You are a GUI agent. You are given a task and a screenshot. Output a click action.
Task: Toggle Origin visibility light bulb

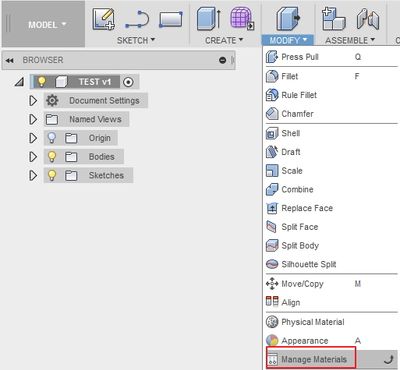point(52,138)
